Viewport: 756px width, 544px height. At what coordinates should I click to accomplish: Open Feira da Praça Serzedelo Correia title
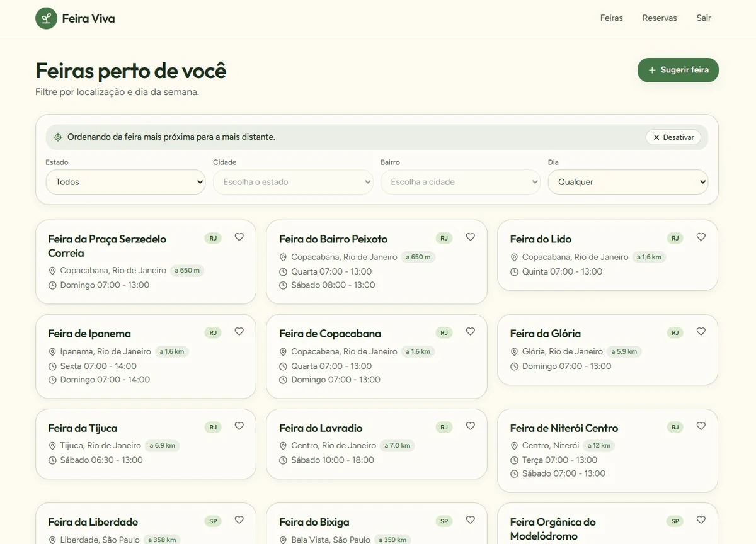tap(107, 246)
